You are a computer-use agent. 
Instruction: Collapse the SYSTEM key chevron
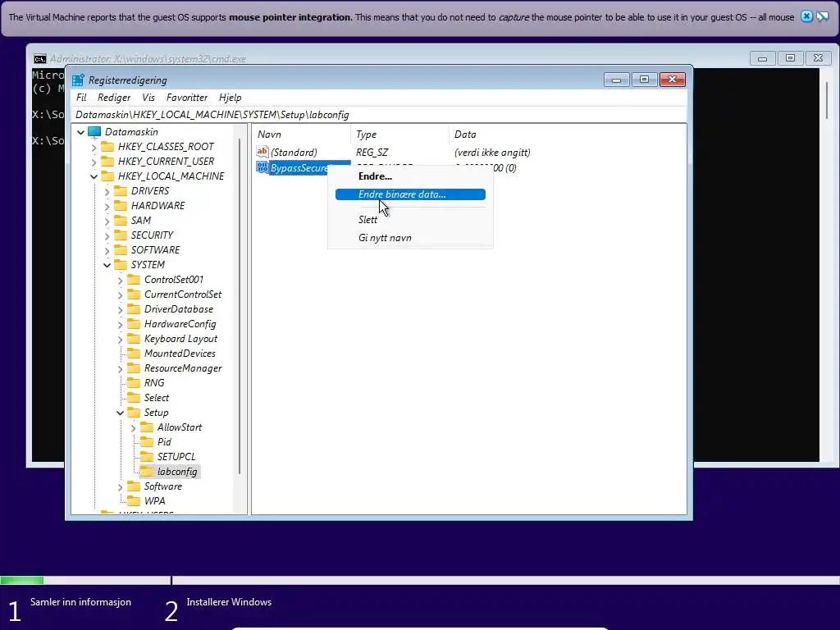click(x=107, y=265)
